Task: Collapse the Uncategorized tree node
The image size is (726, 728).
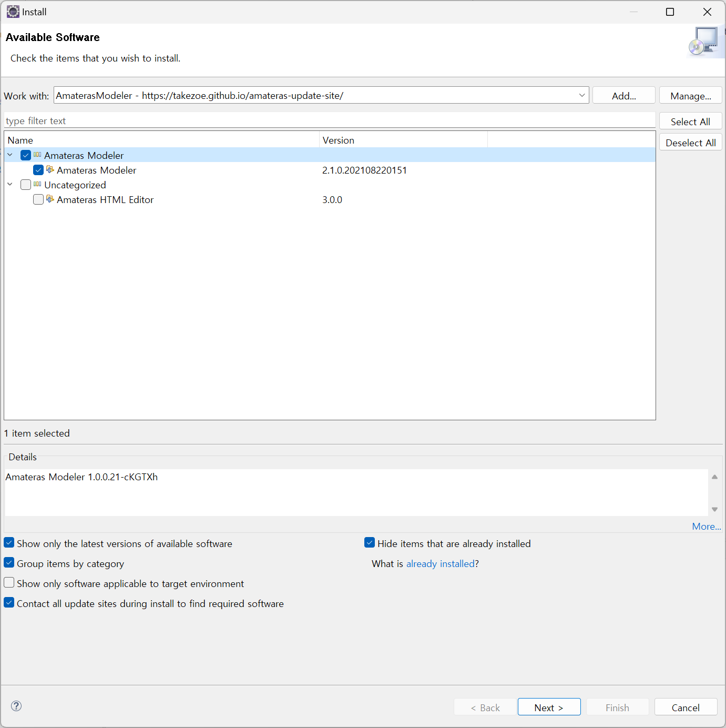Action: pos(10,185)
